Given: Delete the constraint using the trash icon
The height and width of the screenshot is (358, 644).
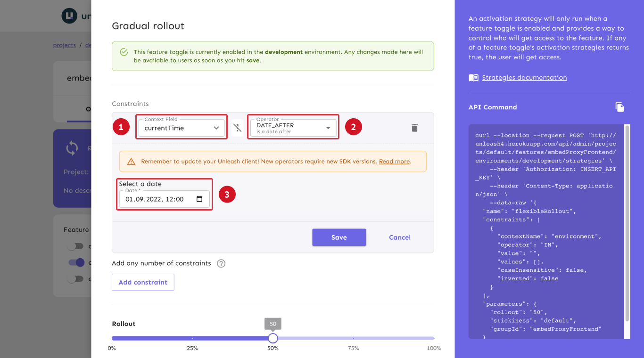Looking at the screenshot, I should click(414, 127).
